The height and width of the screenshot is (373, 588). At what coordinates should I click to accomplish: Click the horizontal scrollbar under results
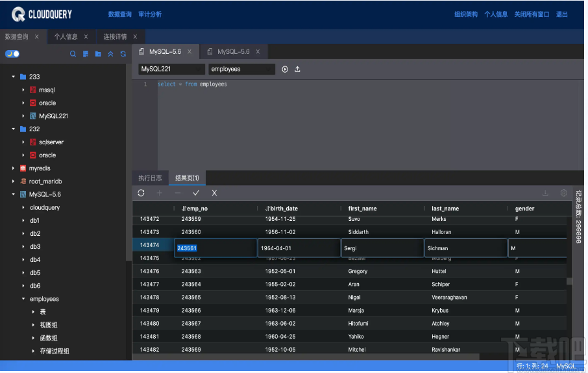[x=306, y=357]
